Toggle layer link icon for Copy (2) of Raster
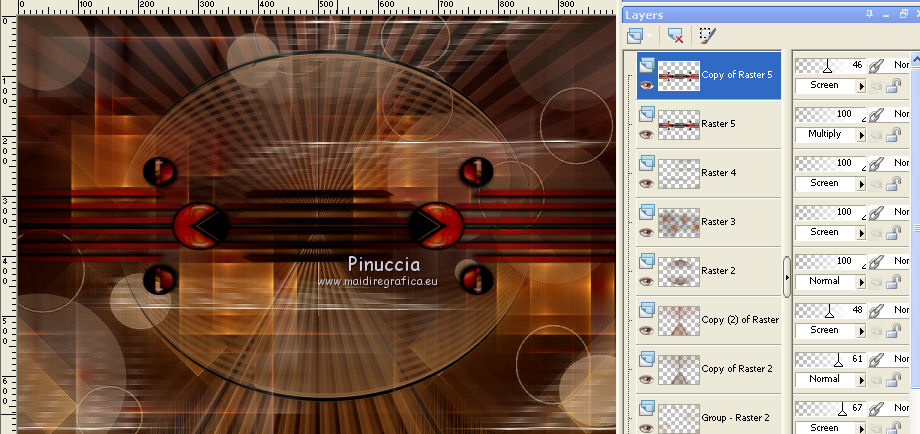The height and width of the screenshot is (434, 920). [876, 310]
